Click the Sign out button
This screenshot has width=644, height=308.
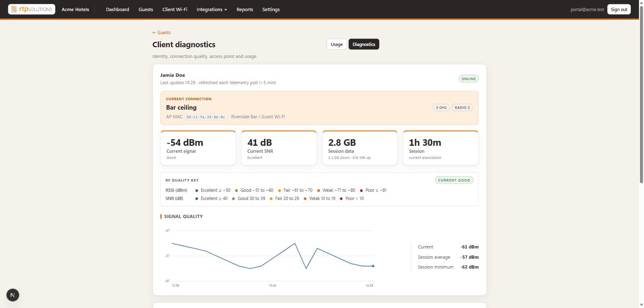pos(619,9)
